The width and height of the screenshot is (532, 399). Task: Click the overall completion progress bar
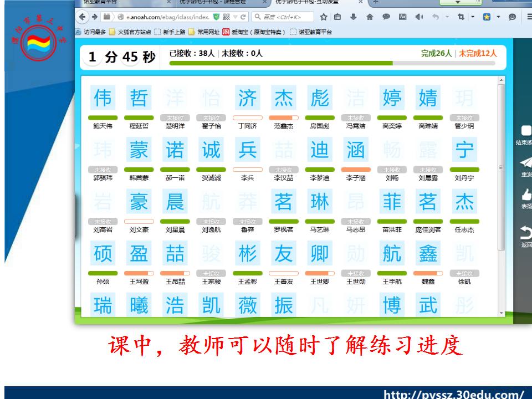point(332,63)
